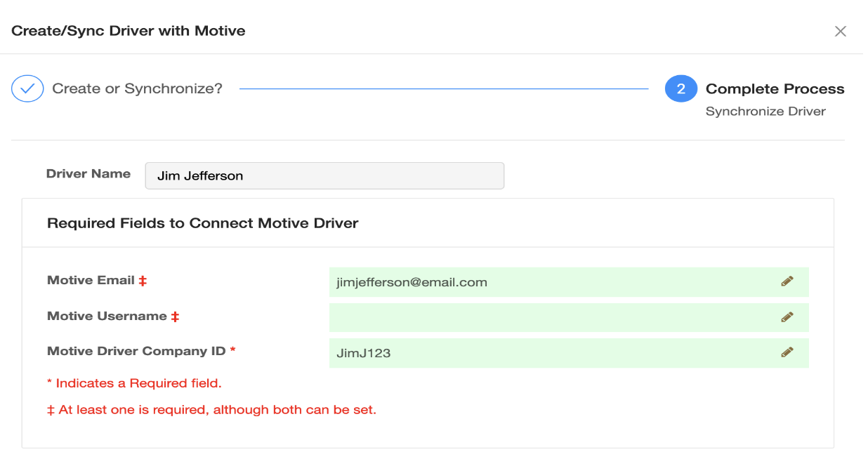868x452 pixels.
Task: Go back to Create or Synchronize step checkmark
Action: coord(27,89)
